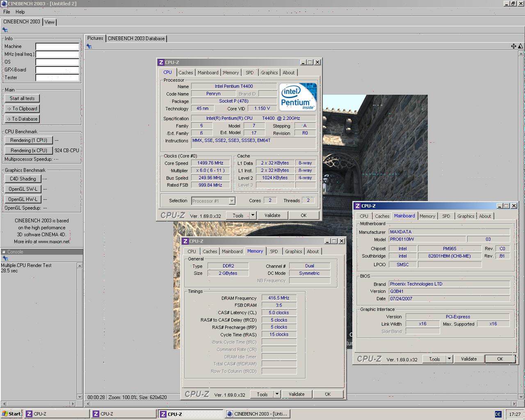
Task: Open the Tools dropdown arrow in Memory window
Action: 277,394
